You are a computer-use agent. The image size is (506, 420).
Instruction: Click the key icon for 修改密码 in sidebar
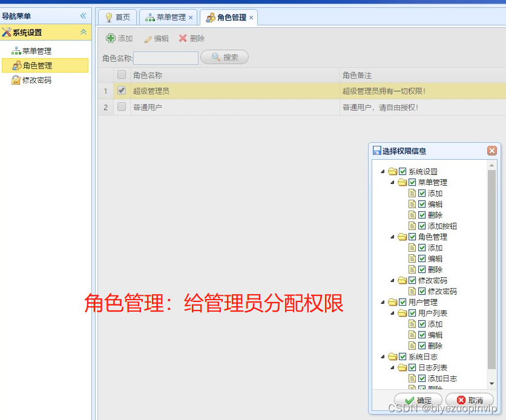coord(16,80)
